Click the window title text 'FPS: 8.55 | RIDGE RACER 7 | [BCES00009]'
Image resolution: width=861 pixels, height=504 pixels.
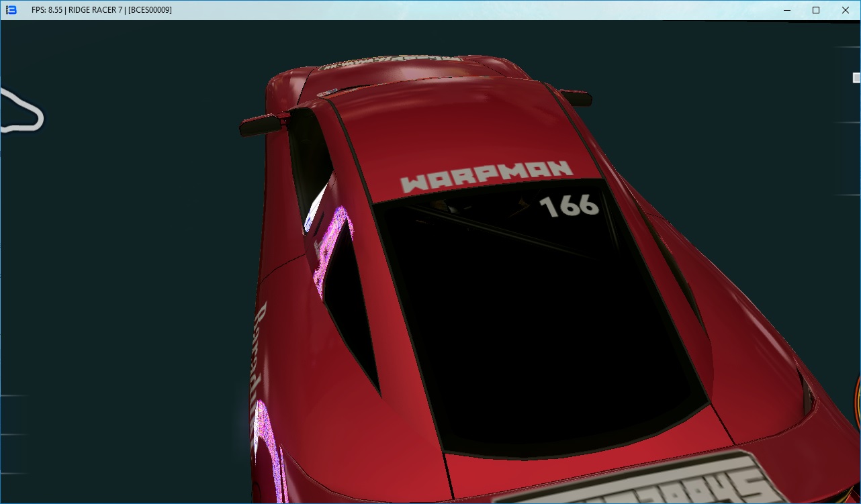click(101, 10)
